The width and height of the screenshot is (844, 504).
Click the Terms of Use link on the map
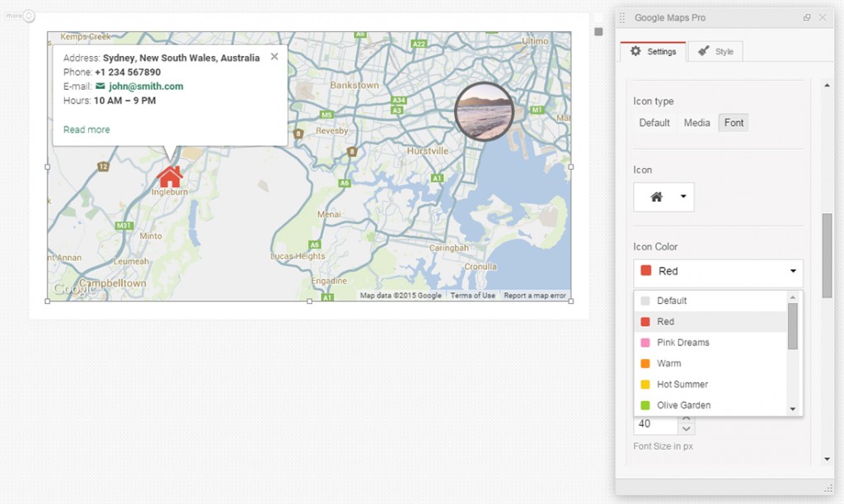tap(472, 295)
